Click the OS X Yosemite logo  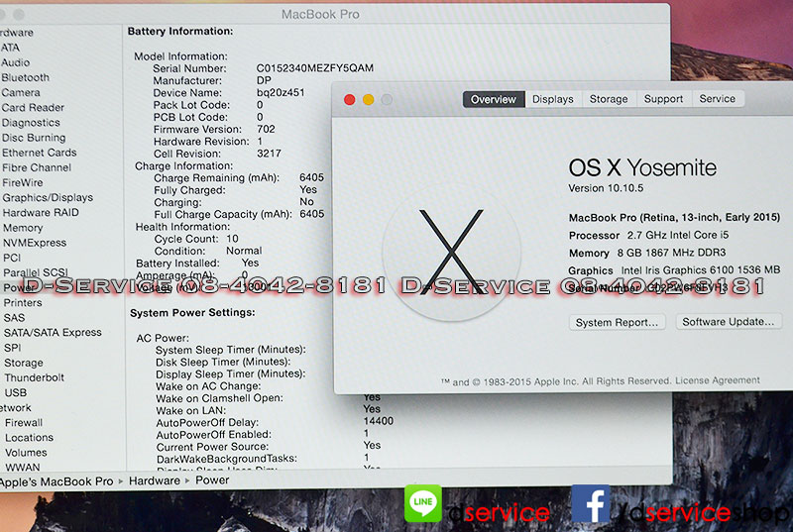452,251
